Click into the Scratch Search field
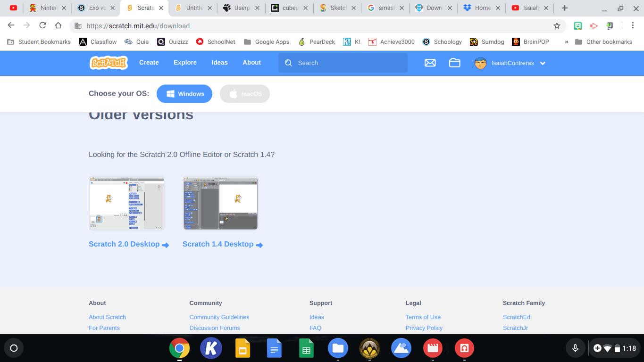Screen dimensions: 644x362 click(x=343, y=63)
